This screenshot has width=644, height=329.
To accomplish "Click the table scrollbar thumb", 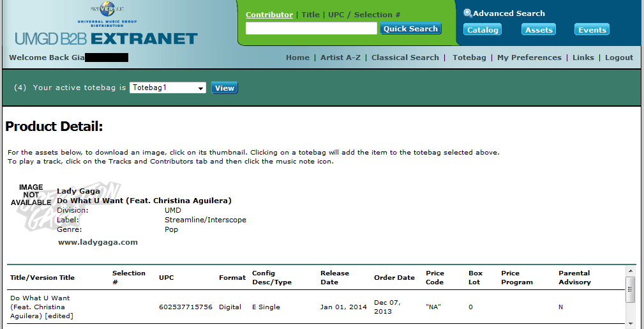I will (630, 290).
